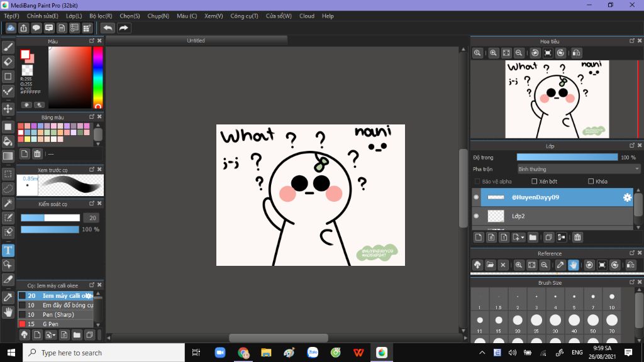Toggle the Khóa lock checkbox

tap(591, 181)
